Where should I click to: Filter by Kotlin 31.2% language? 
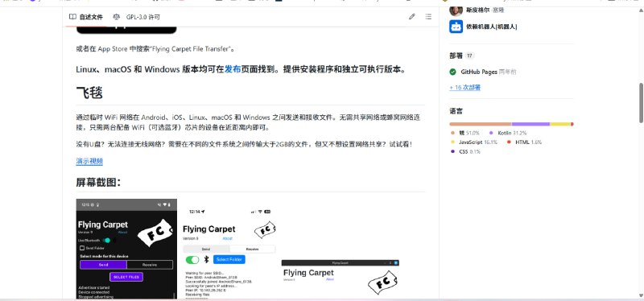tap(508, 133)
